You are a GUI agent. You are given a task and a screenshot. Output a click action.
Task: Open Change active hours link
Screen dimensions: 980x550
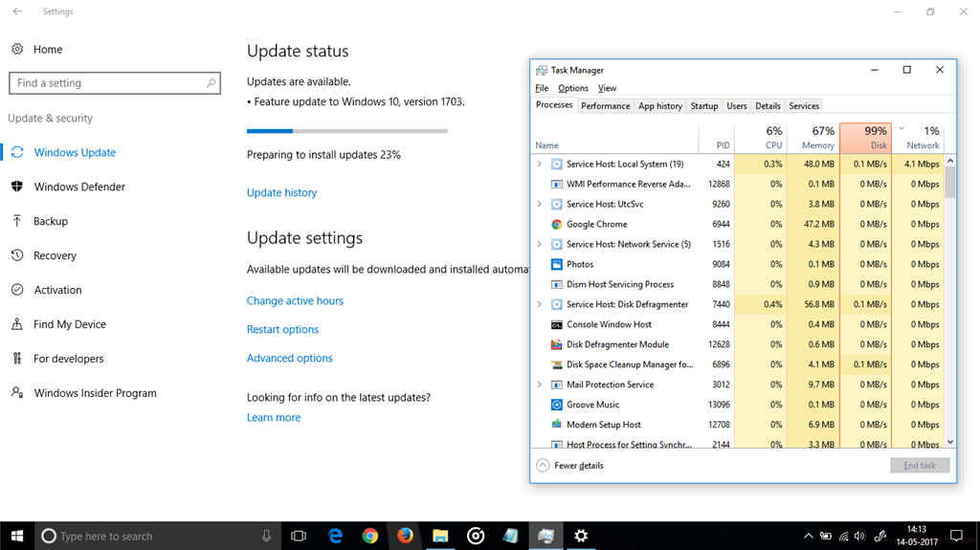pos(295,300)
